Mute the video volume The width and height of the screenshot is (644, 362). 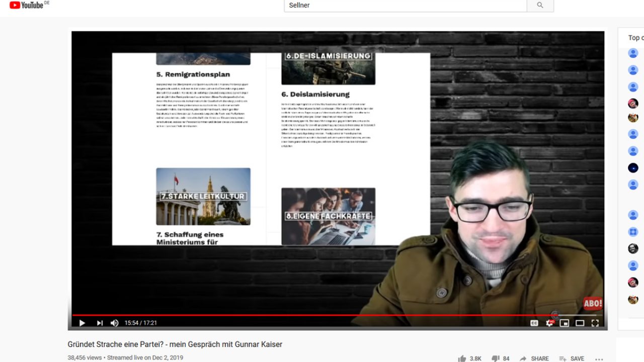[x=115, y=323]
